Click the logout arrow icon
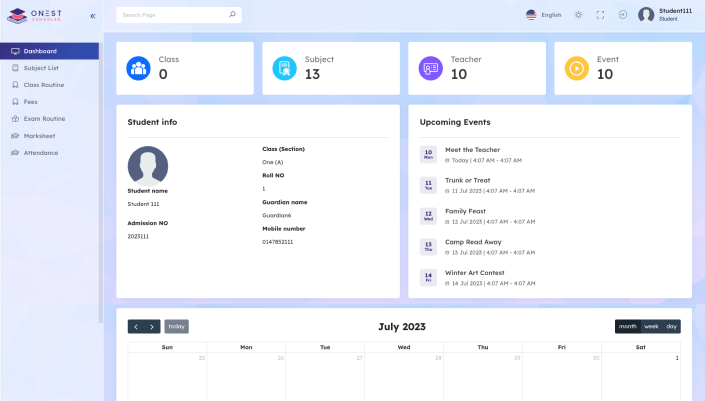This screenshot has height=401, width=705. pyautogui.click(x=622, y=15)
